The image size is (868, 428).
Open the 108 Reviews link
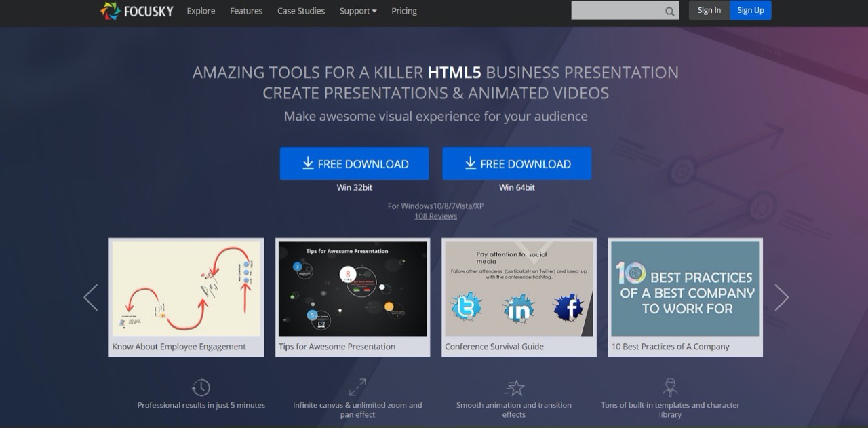(436, 216)
